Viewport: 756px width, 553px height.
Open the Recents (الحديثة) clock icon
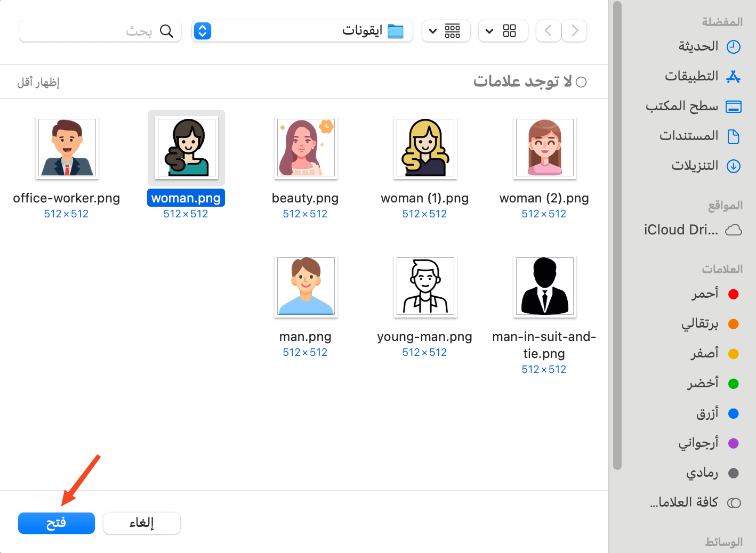734,47
